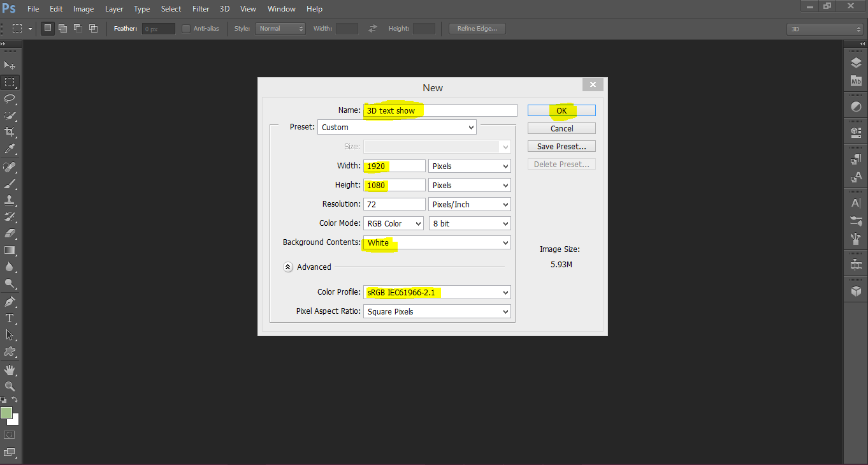This screenshot has width=868, height=465.
Task: Open the Adjustments panel icon
Action: pyautogui.click(x=856, y=107)
